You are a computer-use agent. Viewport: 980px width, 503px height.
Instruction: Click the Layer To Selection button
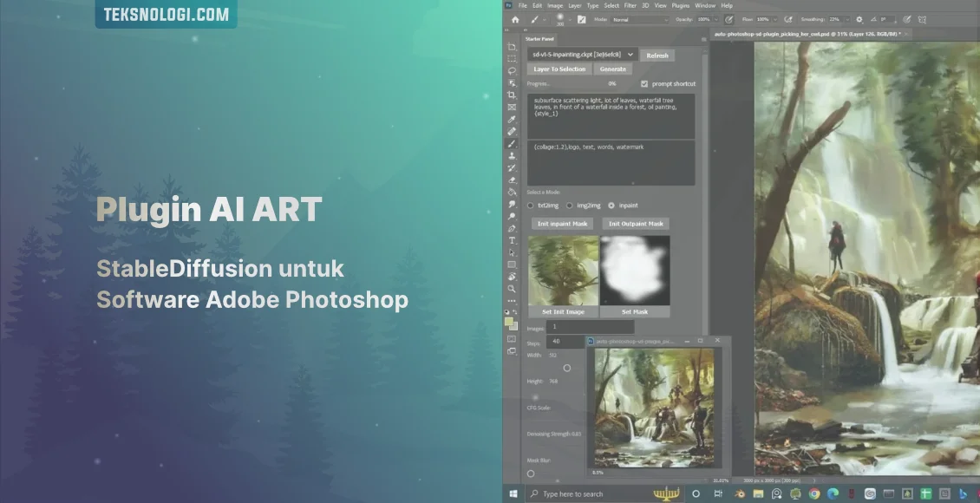point(559,69)
